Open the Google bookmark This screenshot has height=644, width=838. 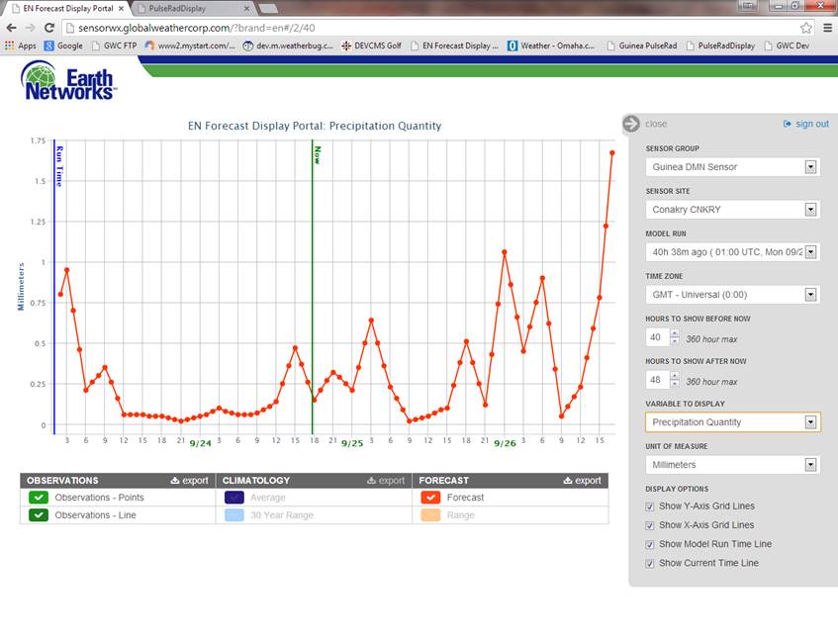click(63, 46)
